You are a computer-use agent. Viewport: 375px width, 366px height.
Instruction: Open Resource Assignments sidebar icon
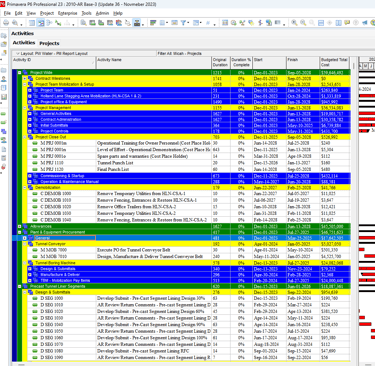point(4,140)
